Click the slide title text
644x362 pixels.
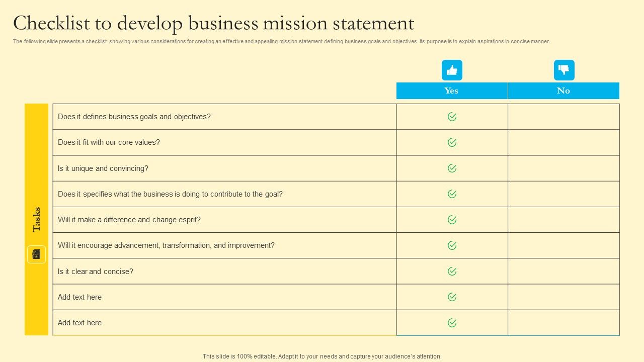tap(214, 24)
